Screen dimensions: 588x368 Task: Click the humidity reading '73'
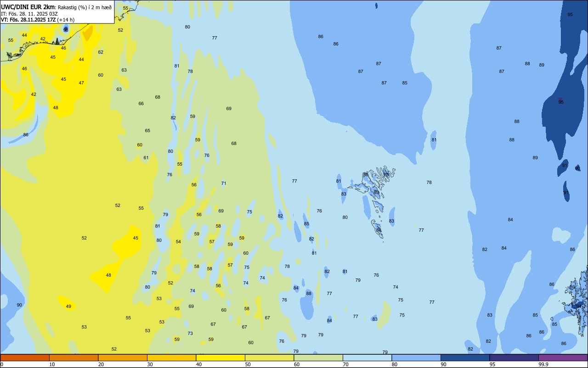pos(190,334)
